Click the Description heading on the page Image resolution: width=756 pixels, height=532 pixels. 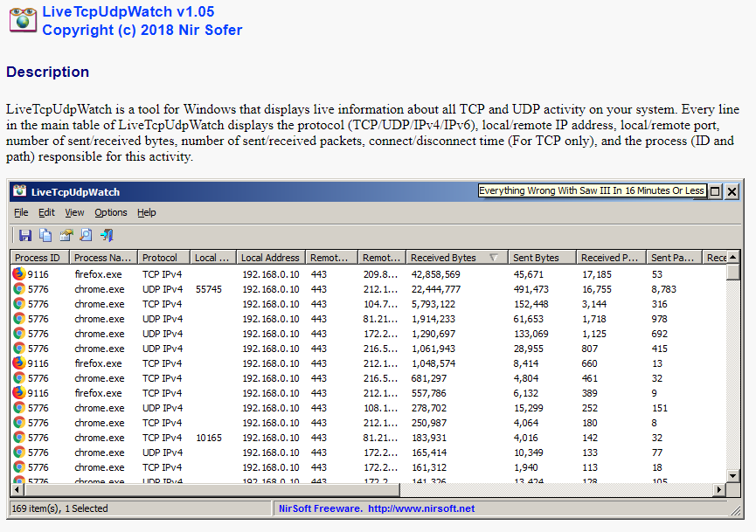pyautogui.click(x=47, y=72)
